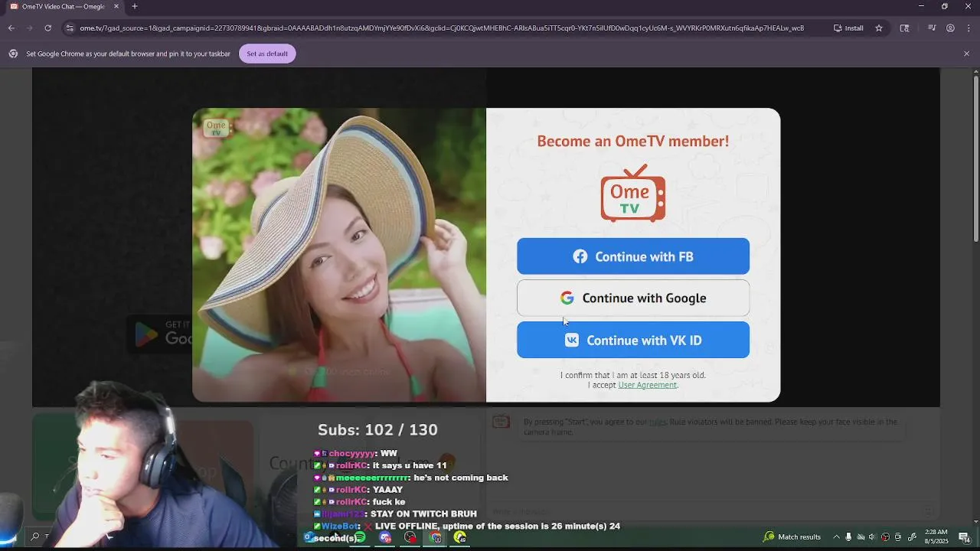Image resolution: width=980 pixels, height=551 pixels.
Task: Sign in via Continue with VK ID
Action: [632, 340]
